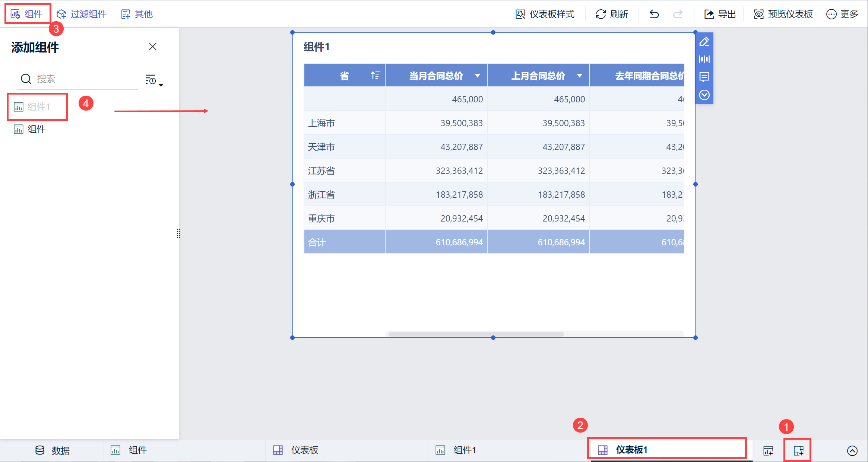
Task: Close the 添加组件 panel
Action: click(152, 47)
